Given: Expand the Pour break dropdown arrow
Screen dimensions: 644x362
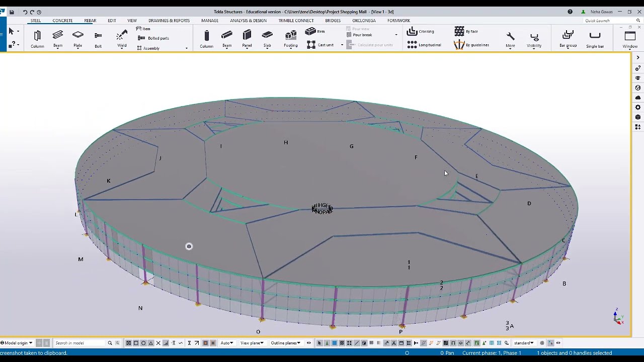Looking at the screenshot, I should 396,35.
